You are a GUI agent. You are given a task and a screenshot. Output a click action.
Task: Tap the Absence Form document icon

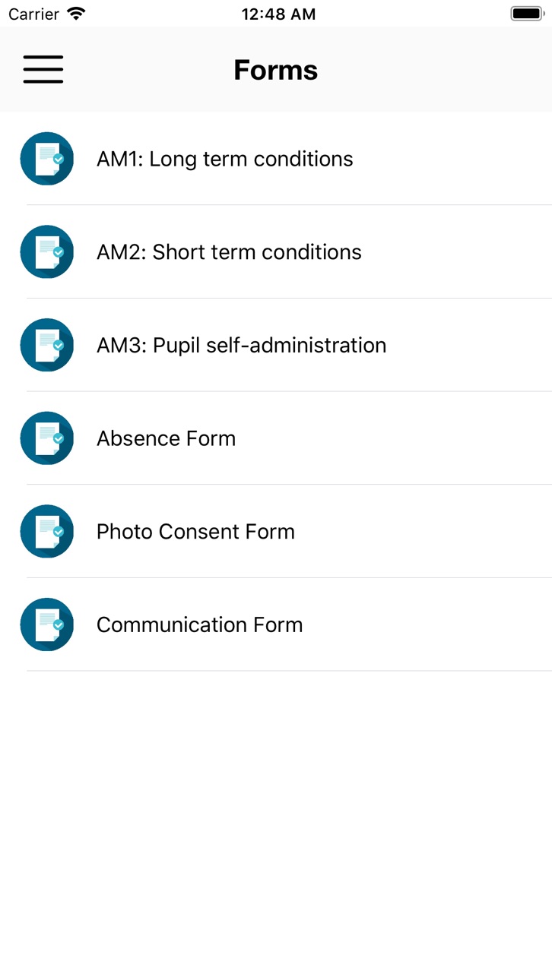tap(47, 438)
